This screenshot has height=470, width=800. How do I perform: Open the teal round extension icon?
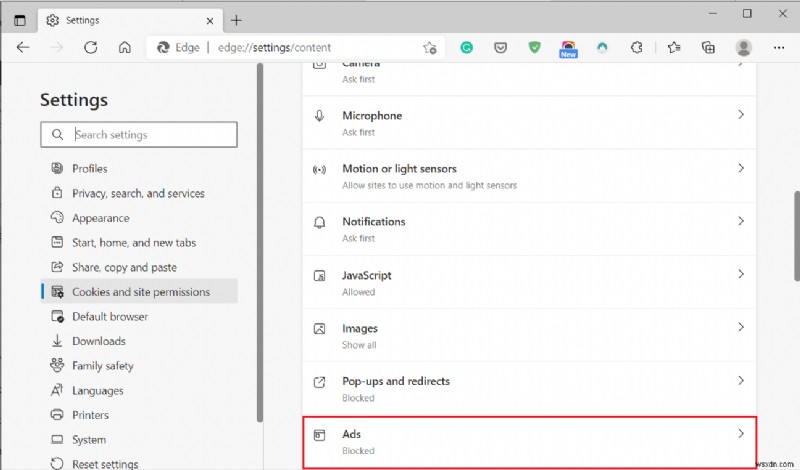click(x=603, y=47)
